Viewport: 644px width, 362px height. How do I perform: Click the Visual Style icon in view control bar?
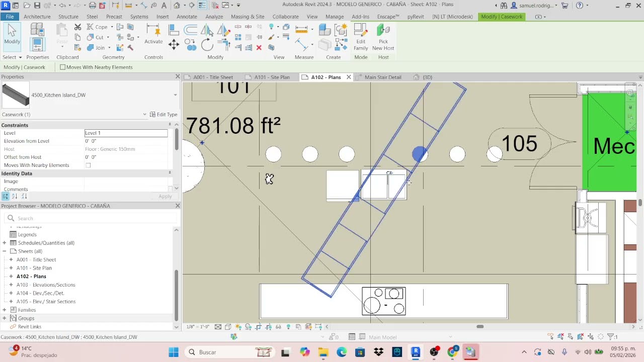(228, 327)
